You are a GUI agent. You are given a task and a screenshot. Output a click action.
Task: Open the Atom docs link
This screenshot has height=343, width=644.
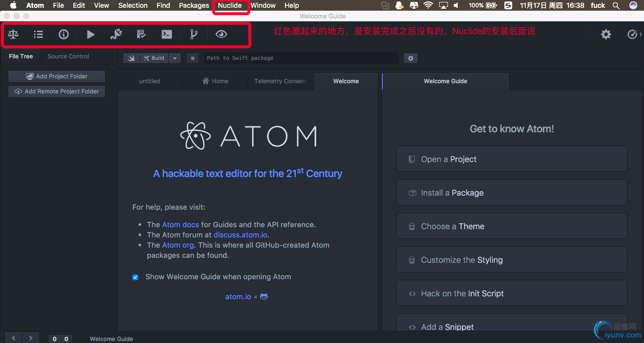(x=180, y=225)
